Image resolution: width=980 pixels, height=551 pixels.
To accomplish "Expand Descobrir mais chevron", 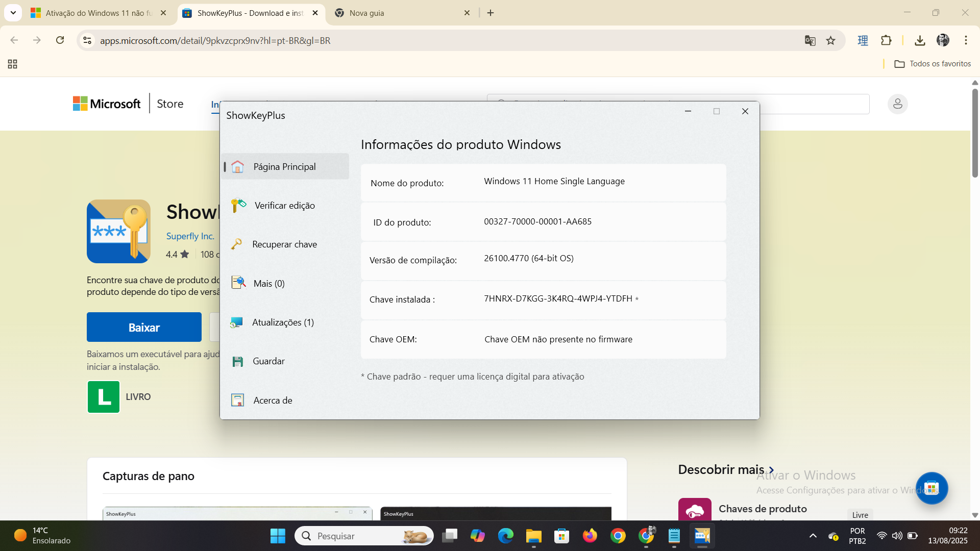I will pos(771,470).
